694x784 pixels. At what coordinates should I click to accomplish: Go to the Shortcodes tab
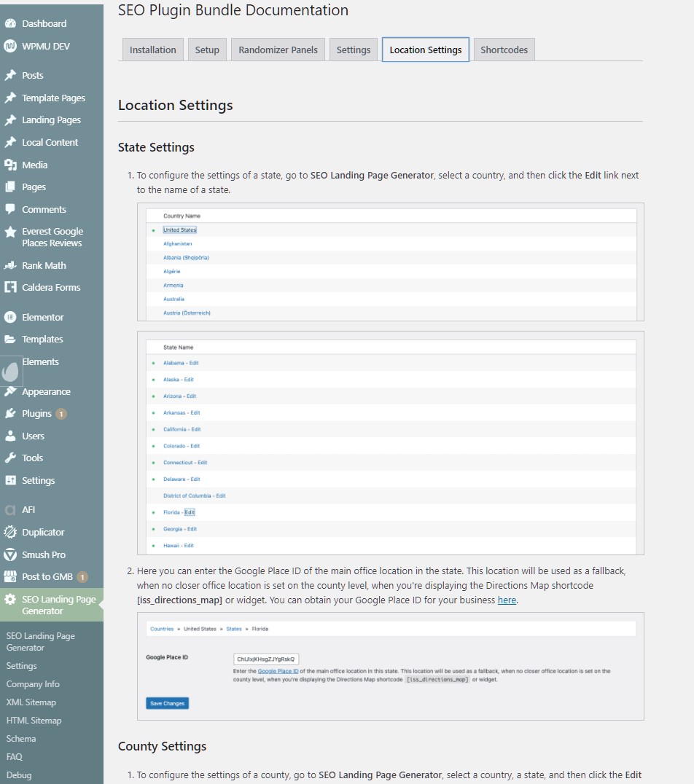[x=504, y=50]
